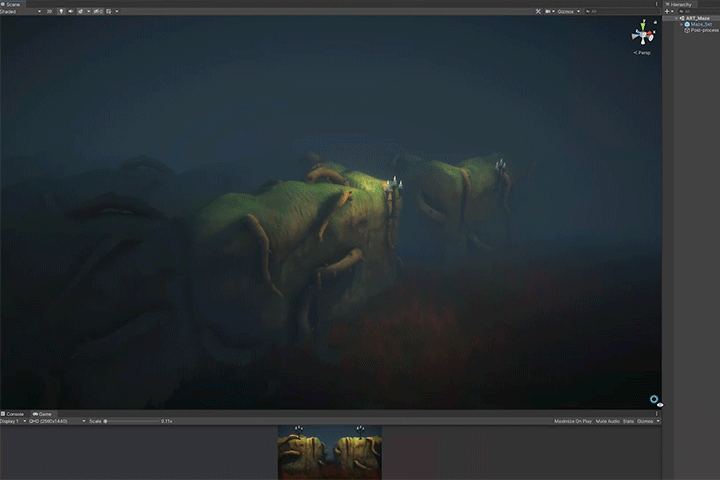This screenshot has height=480, width=720.
Task: Toggle Persp projection label
Action: pyautogui.click(x=642, y=53)
